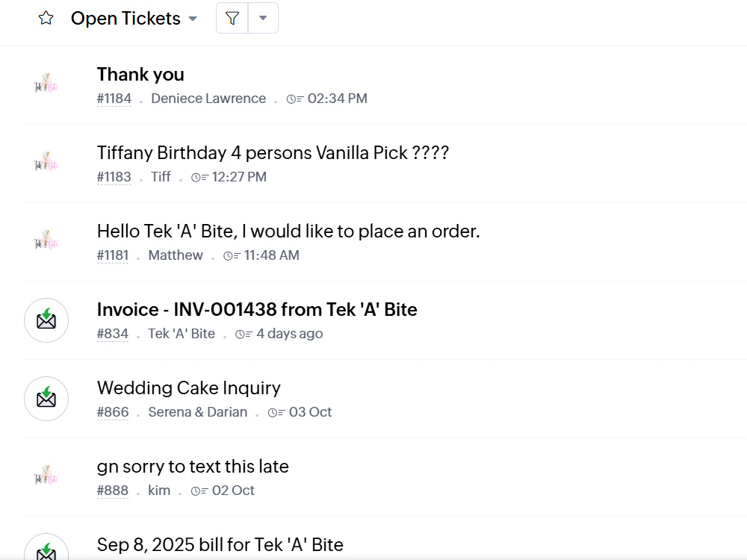Viewport: 747px width, 560px height.
Task: Expand the arrow next to filter
Action: tap(263, 18)
